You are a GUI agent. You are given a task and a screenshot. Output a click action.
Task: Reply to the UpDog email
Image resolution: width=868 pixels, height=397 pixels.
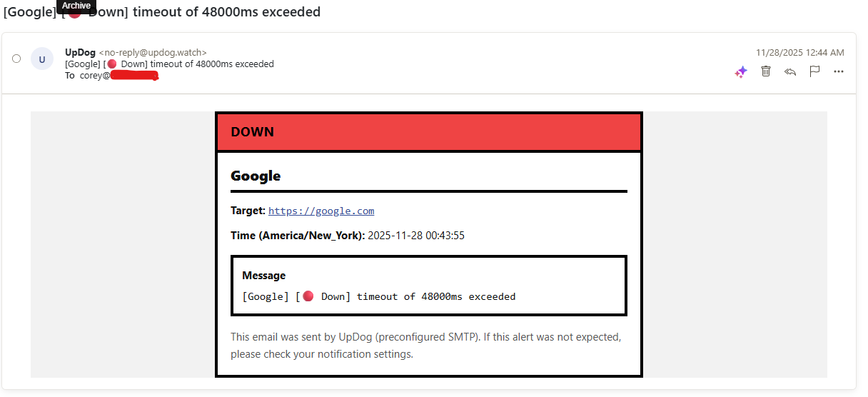(790, 71)
